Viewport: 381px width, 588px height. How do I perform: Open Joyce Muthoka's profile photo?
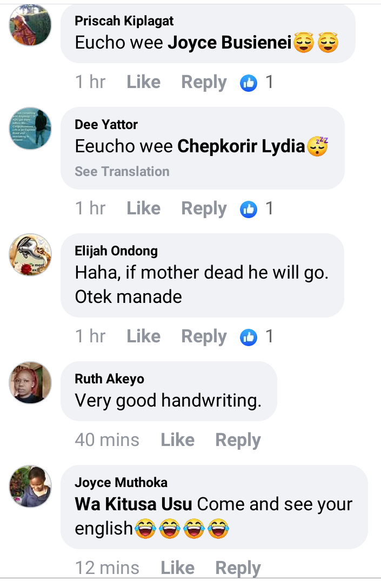tap(30, 486)
